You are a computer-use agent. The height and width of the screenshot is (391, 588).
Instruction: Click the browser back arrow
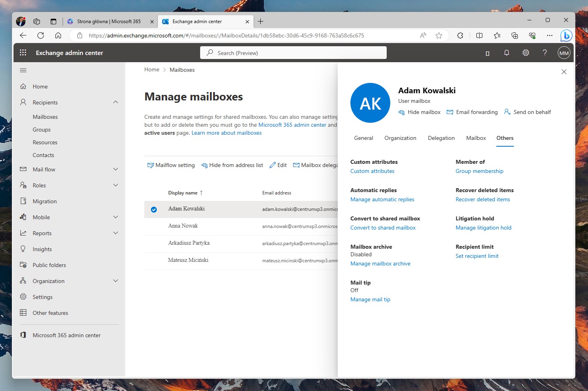pos(23,35)
